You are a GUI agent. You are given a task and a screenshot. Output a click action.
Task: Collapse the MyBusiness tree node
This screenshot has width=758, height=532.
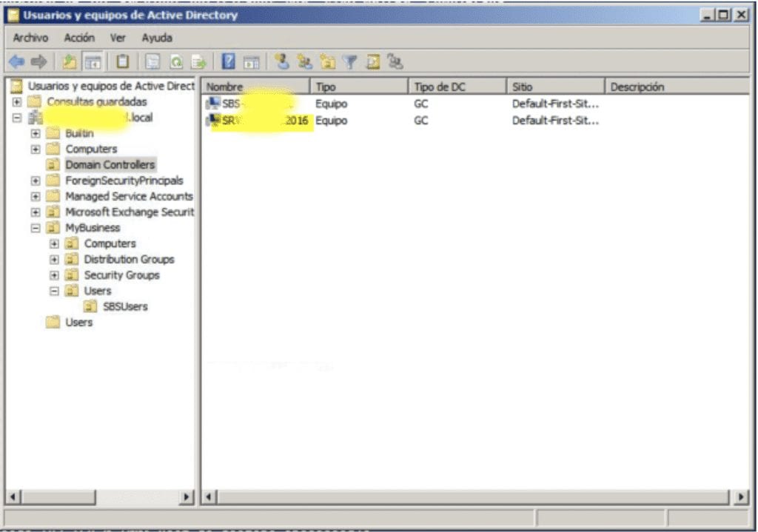(36, 228)
